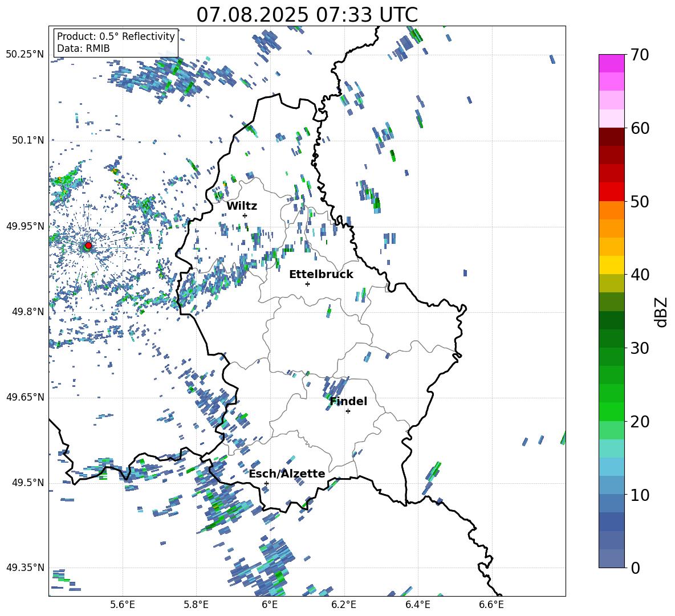Click the title 07.08.2025 07:33 UTC

[x=307, y=15]
